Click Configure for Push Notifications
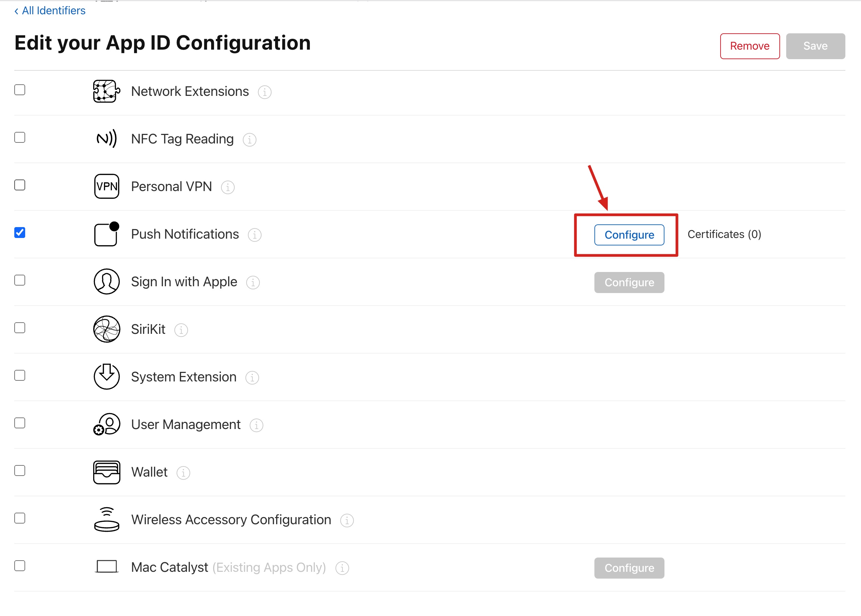The image size is (861, 616). 629,235
